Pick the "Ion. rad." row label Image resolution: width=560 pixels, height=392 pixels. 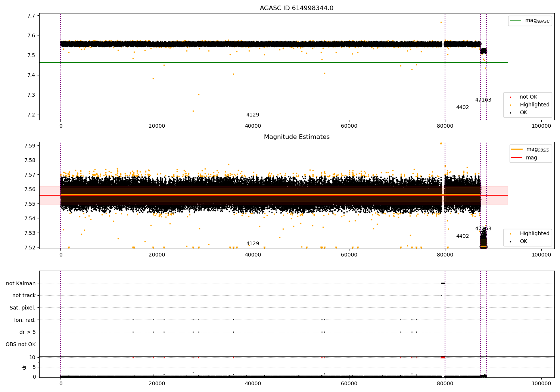pos(25,320)
